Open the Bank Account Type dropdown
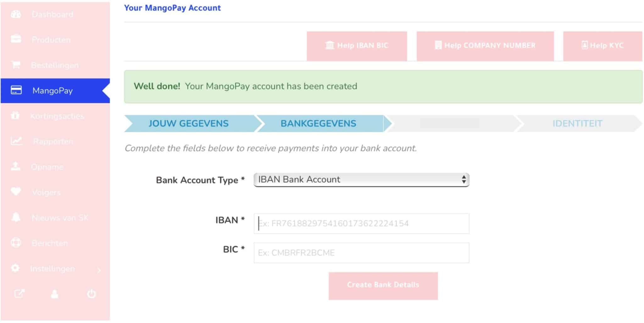The height and width of the screenshot is (323, 644). coord(361,180)
